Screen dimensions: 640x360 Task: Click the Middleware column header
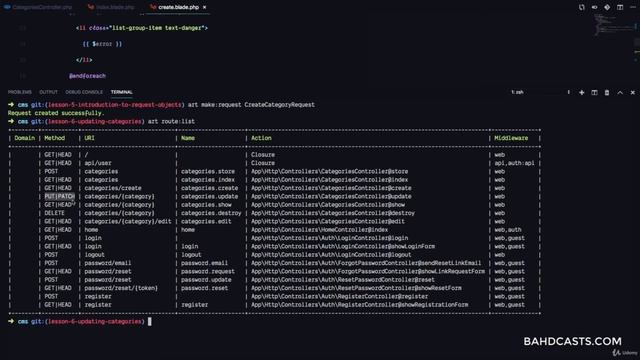click(x=511, y=138)
